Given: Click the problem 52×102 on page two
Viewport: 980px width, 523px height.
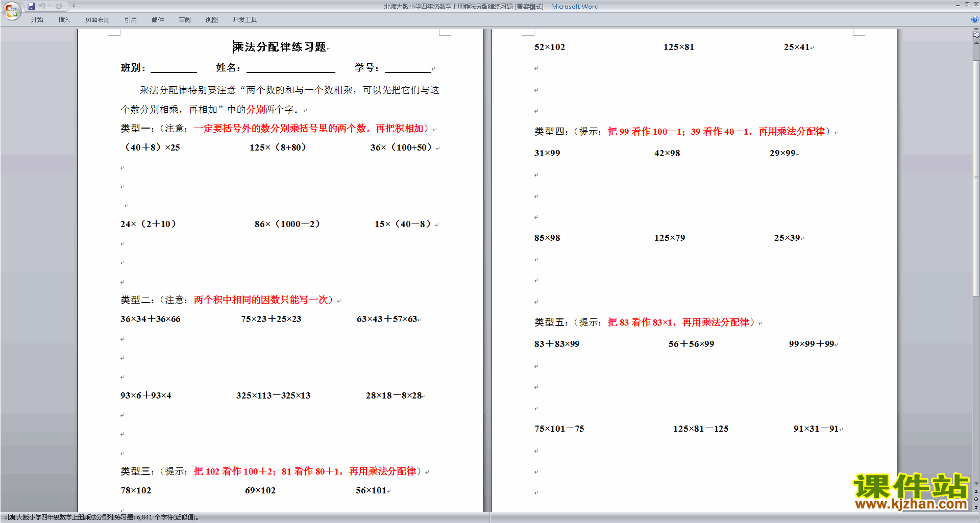Looking at the screenshot, I should click(550, 47).
